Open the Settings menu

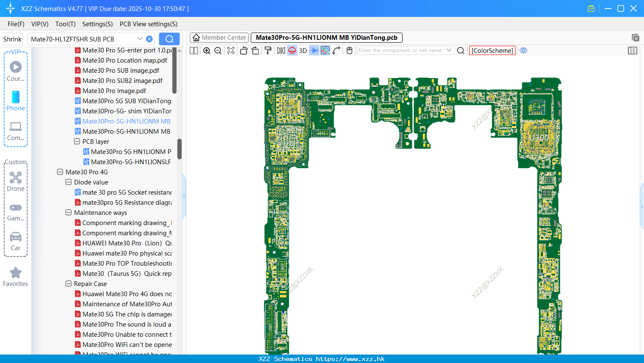(98, 24)
